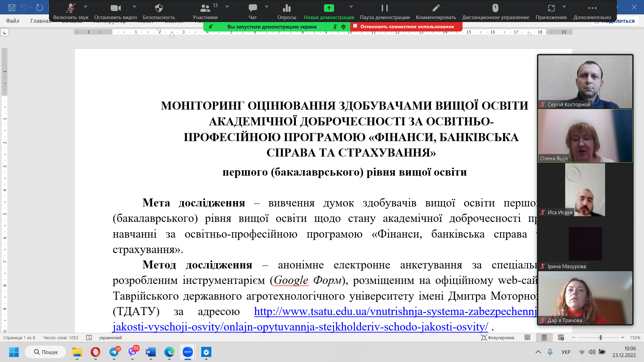Click the Security shield icon in Zoom toolbar
The image size is (644, 362).
pyautogui.click(x=159, y=8)
